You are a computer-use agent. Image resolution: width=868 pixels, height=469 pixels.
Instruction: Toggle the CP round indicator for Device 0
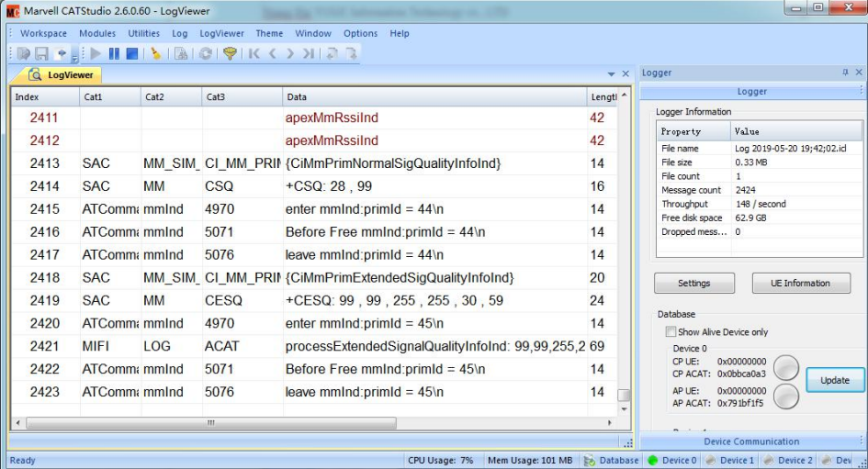(x=786, y=367)
